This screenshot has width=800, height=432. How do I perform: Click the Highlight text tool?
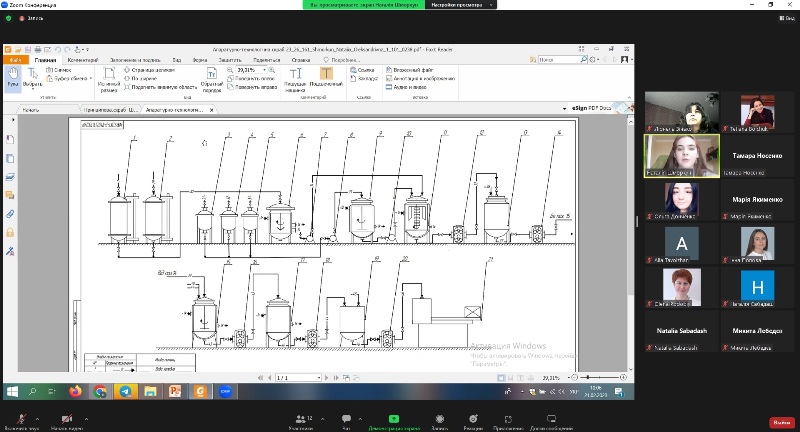pos(325,76)
